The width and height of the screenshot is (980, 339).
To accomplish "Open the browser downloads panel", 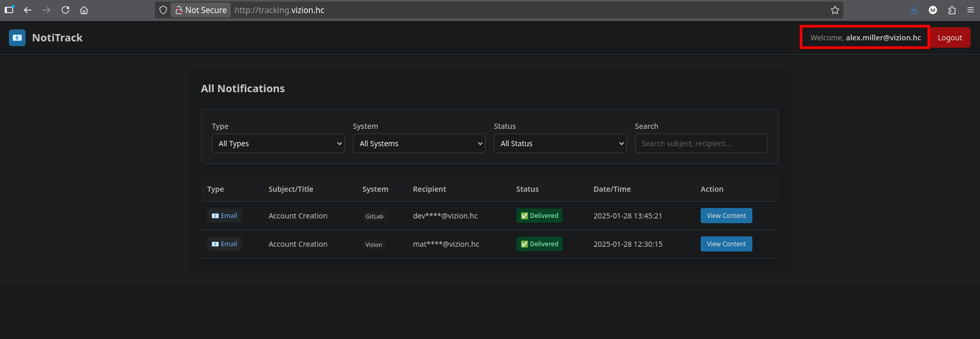I will click(x=914, y=10).
